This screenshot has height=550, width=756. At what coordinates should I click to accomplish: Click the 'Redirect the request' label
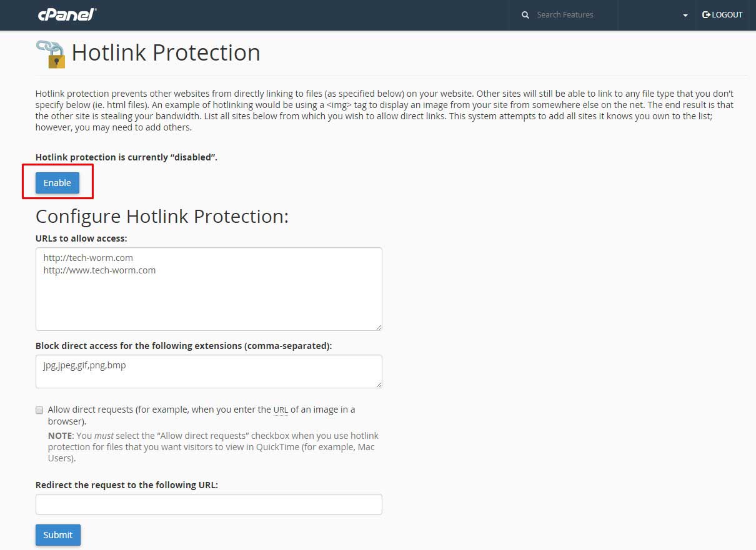pyautogui.click(x=127, y=485)
